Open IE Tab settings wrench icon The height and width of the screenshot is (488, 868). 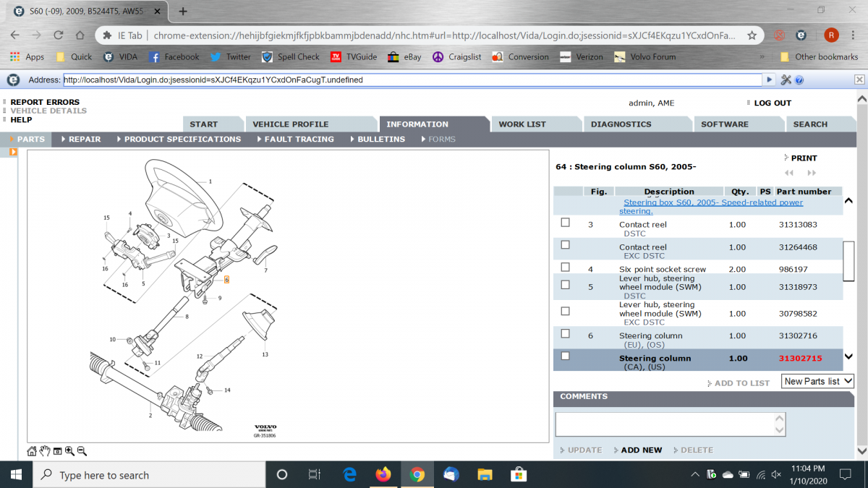coord(786,80)
